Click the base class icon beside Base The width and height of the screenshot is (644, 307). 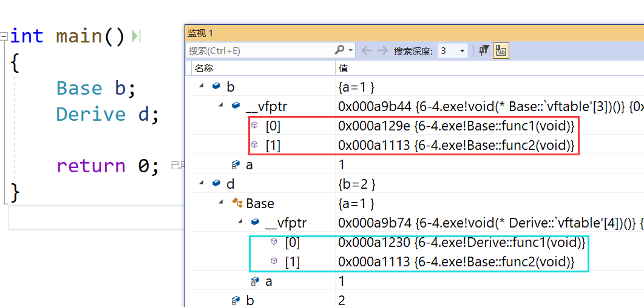pyautogui.click(x=237, y=203)
